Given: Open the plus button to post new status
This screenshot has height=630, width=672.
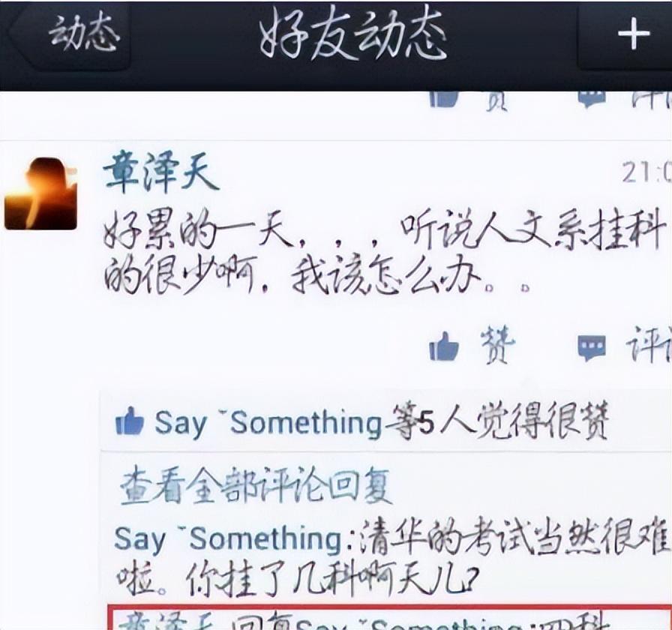Looking at the screenshot, I should click(633, 34).
